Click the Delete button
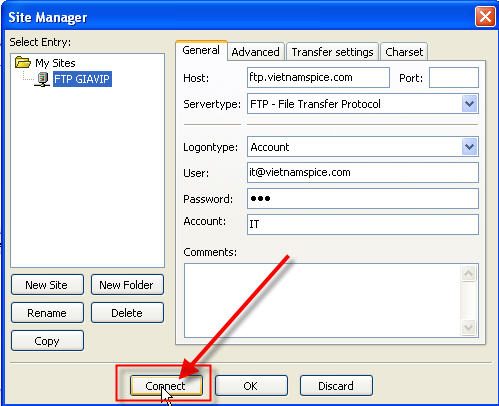The height and width of the screenshot is (406, 499). [x=127, y=313]
